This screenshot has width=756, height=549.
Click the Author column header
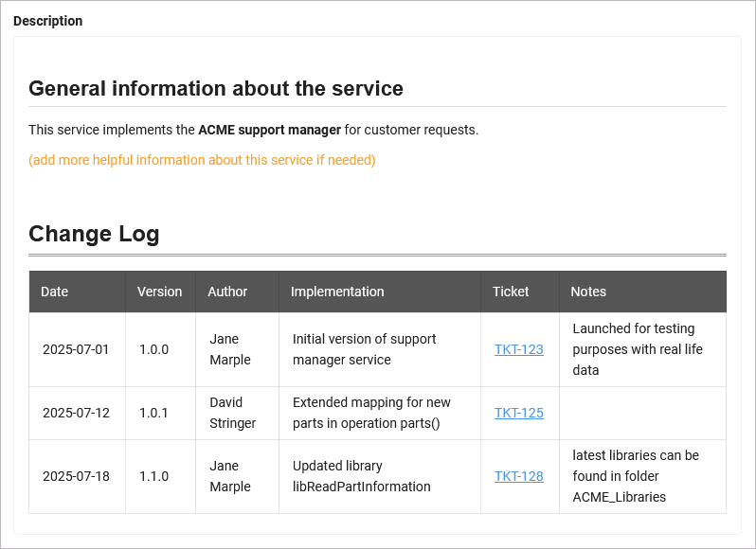(x=227, y=292)
